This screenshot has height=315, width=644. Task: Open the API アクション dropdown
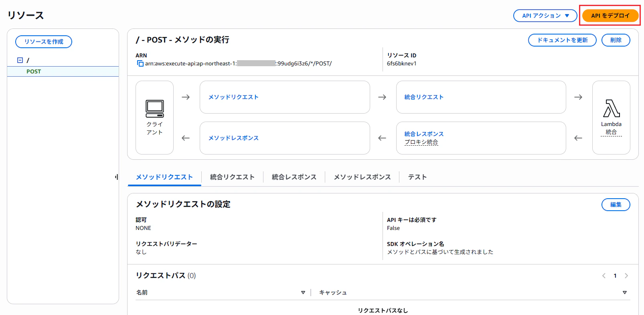tap(545, 16)
